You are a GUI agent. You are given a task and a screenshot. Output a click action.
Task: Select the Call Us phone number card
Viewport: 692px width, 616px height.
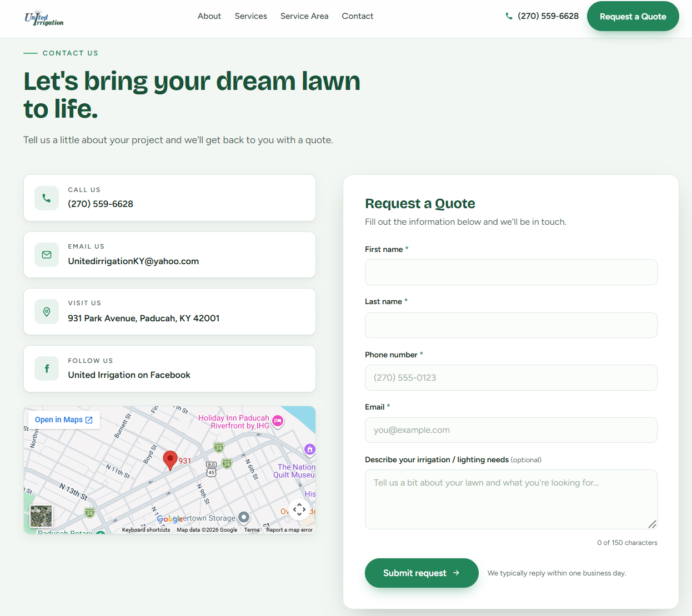169,198
